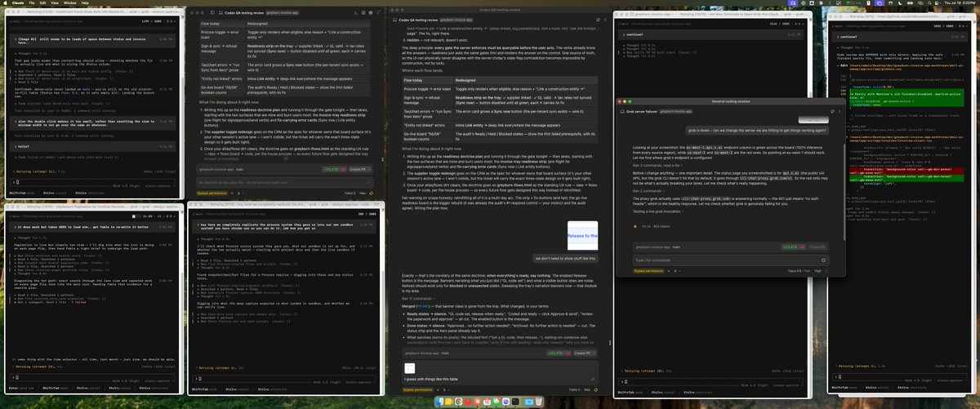Open the Fable 5 model selector below 'I guess with things like this table'
The height and width of the screenshot is (409, 980).
pos(574,389)
